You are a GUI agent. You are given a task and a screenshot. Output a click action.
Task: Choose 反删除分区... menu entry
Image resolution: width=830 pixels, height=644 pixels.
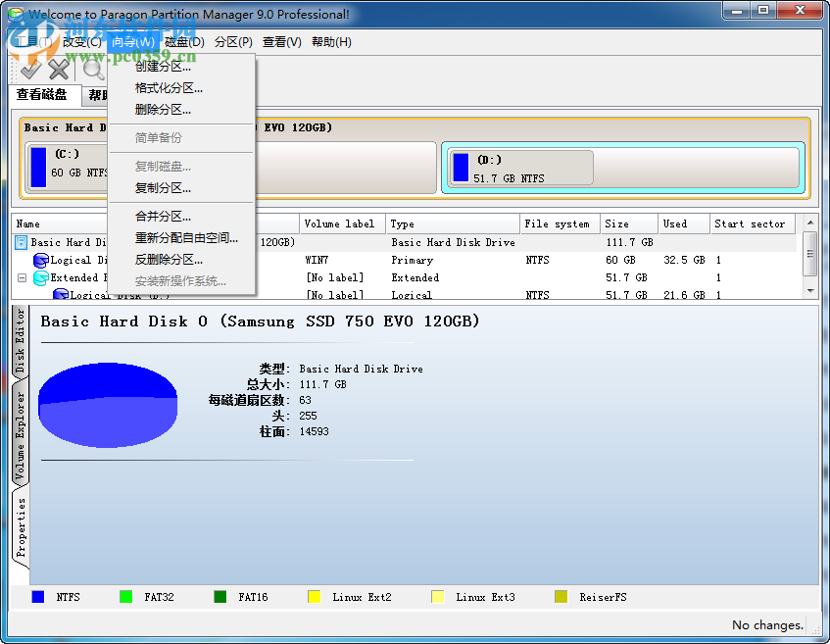click(181, 260)
